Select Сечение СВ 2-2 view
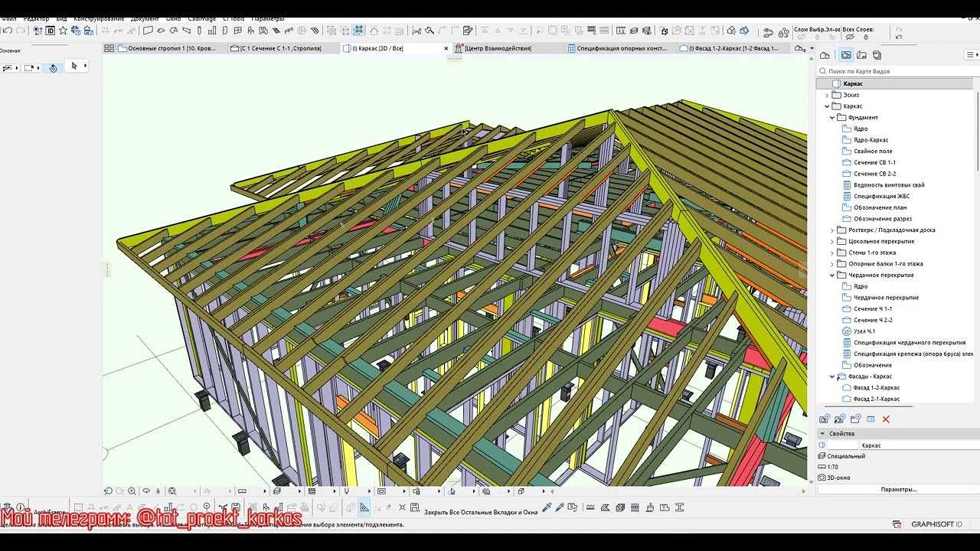Screen dimensions: 980x551 [874, 174]
